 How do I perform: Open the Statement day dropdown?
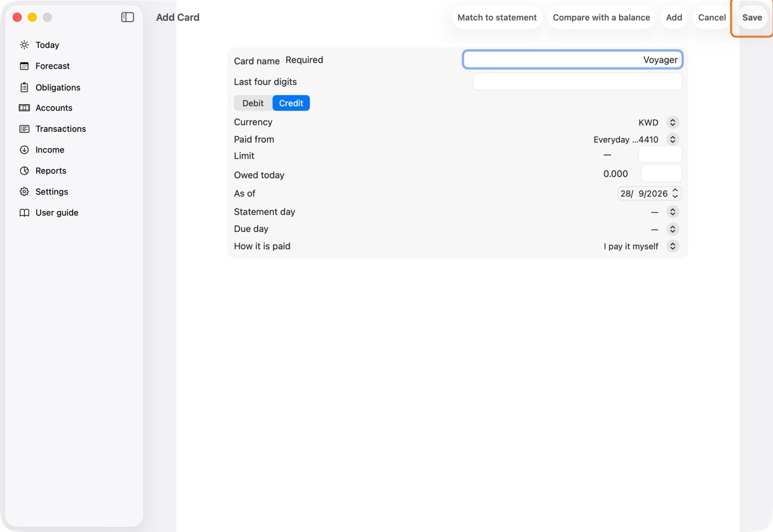[x=672, y=212]
